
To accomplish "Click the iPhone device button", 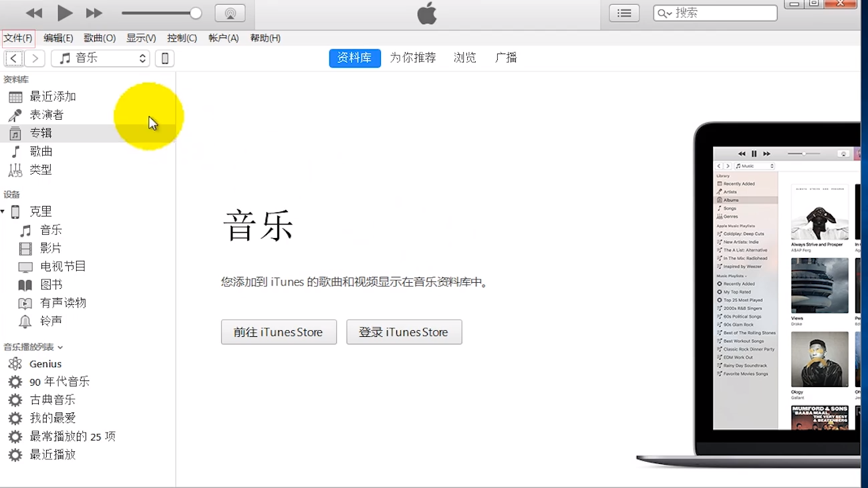I will click(x=164, y=58).
